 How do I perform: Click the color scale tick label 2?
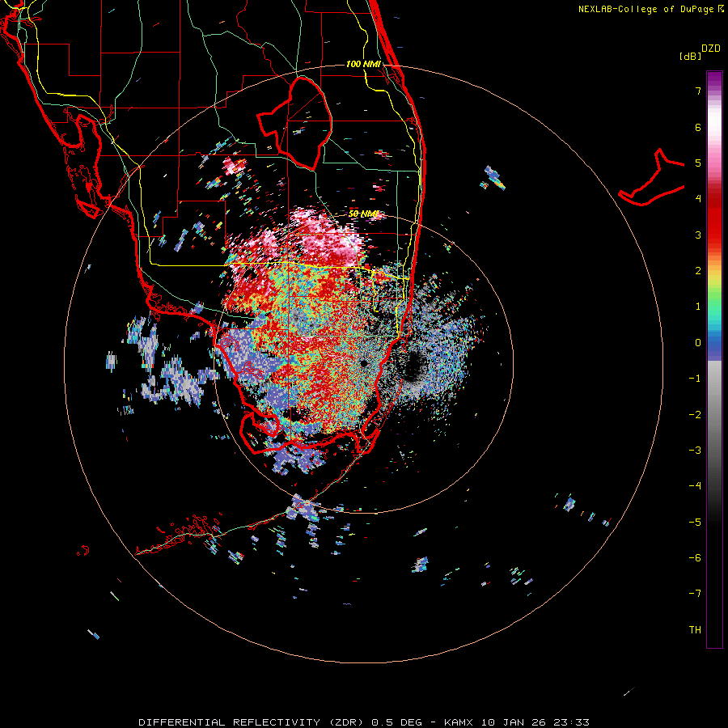click(x=698, y=271)
